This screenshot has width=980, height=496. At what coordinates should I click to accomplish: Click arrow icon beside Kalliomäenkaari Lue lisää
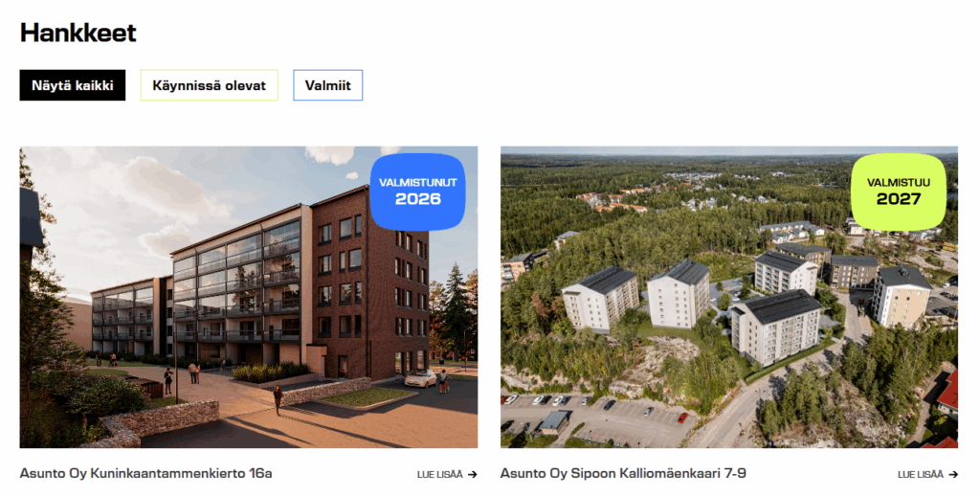pos(953,475)
